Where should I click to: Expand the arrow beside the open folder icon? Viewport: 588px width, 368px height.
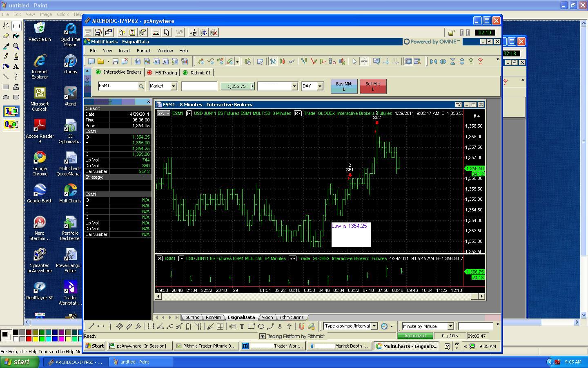tap(108, 61)
